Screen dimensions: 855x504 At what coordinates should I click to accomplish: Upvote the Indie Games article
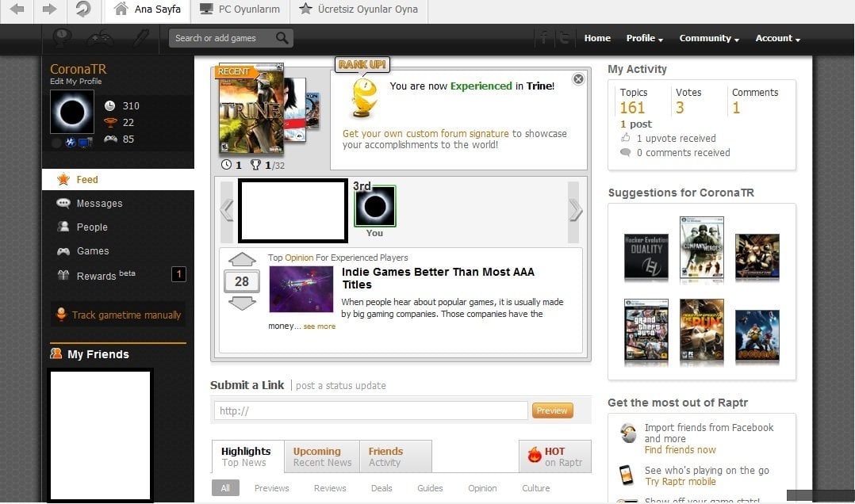[242, 259]
